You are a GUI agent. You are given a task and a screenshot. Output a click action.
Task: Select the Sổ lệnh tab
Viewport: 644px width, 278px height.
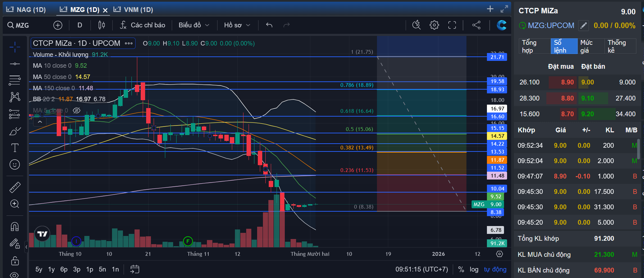point(564,46)
